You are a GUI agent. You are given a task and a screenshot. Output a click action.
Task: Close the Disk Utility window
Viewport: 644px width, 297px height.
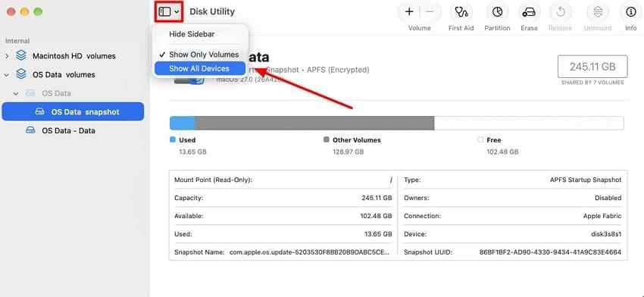coord(11,12)
